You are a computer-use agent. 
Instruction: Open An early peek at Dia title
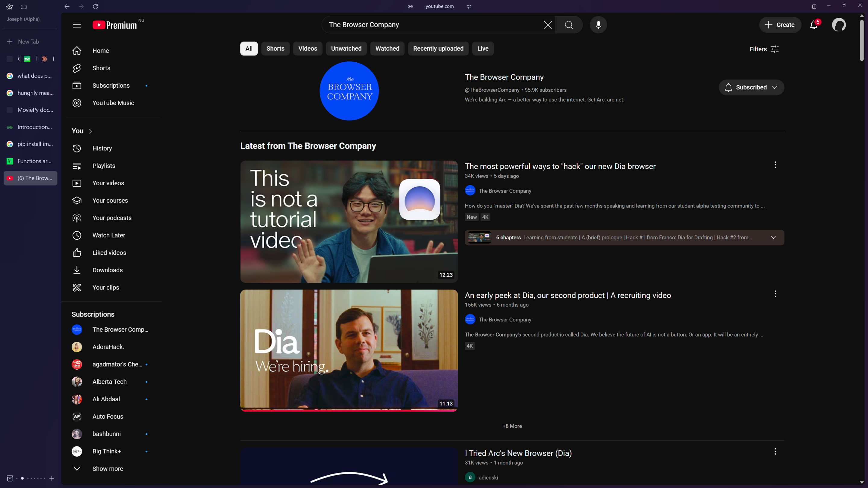pos(568,295)
